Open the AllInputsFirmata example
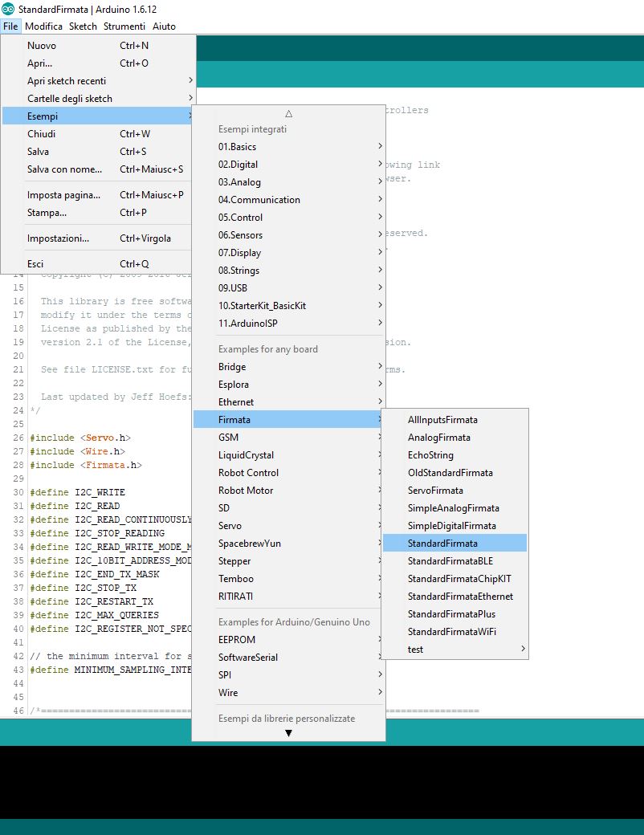This screenshot has height=835, width=644. click(x=455, y=420)
